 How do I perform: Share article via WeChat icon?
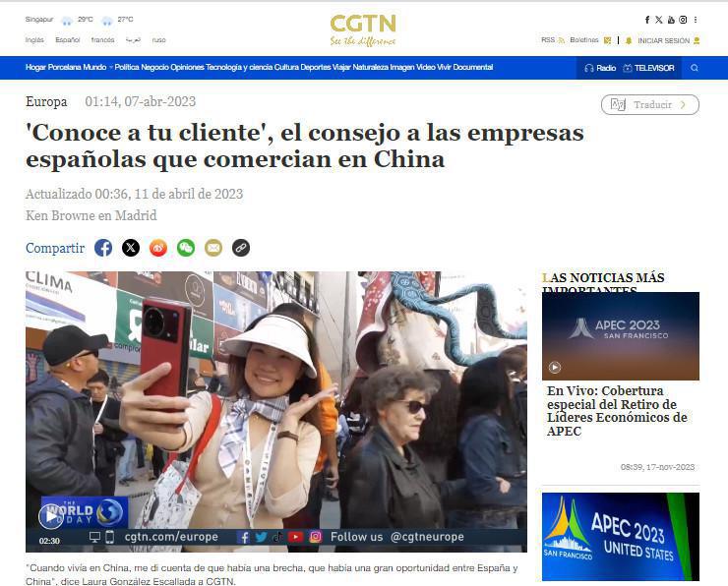click(x=186, y=248)
